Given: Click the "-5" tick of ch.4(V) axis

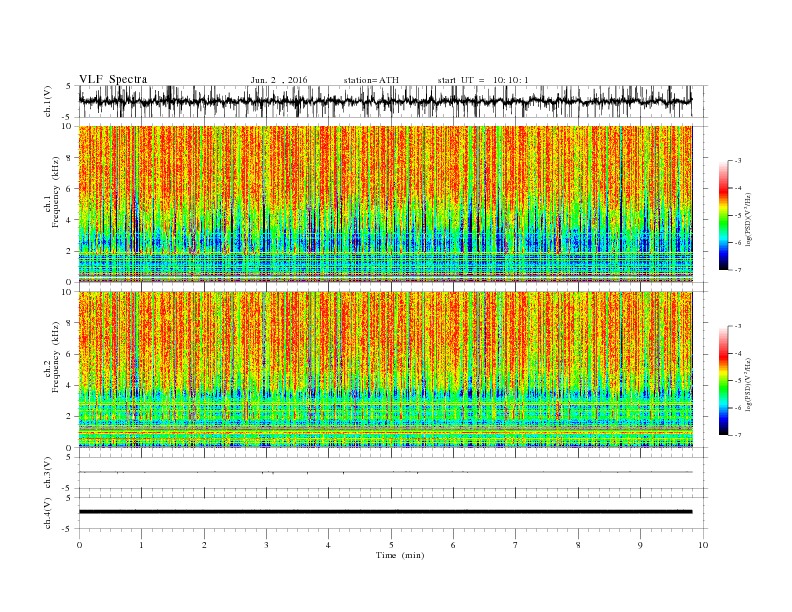Looking at the screenshot, I should coord(68,529).
